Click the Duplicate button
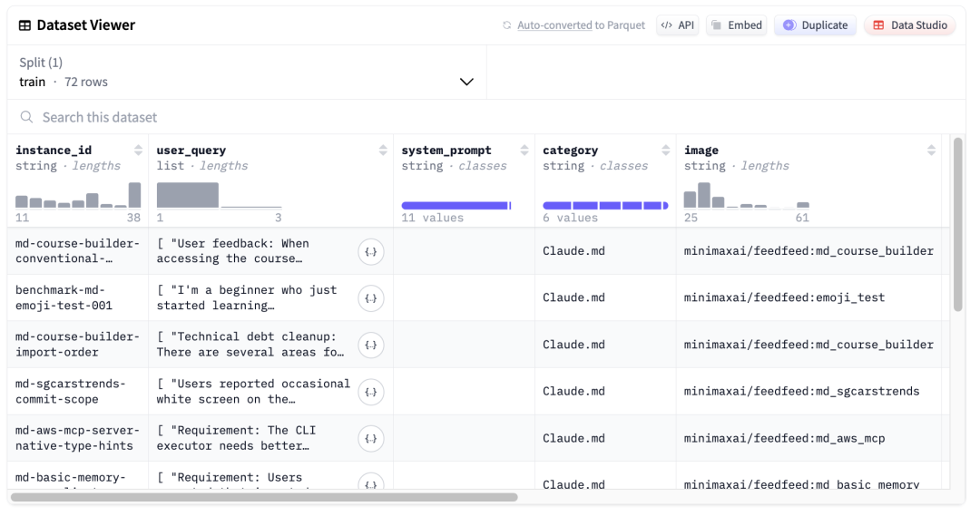 point(815,25)
